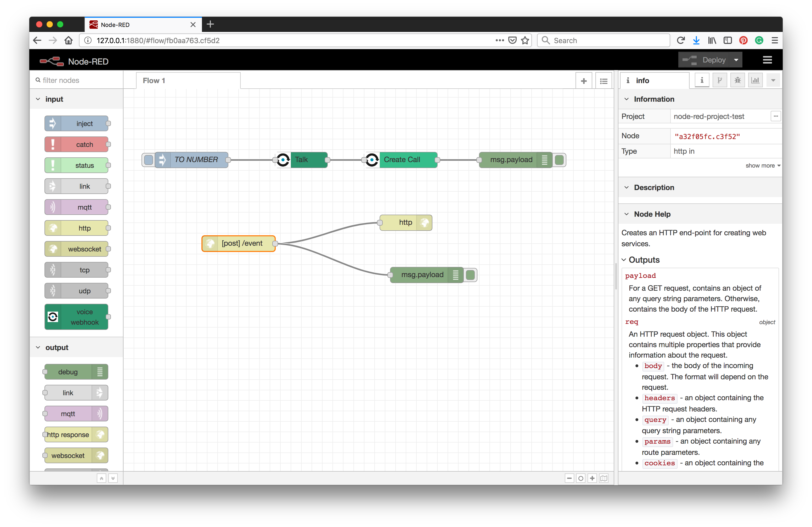
Task: Reset canvas zoom level
Action: [x=581, y=478]
